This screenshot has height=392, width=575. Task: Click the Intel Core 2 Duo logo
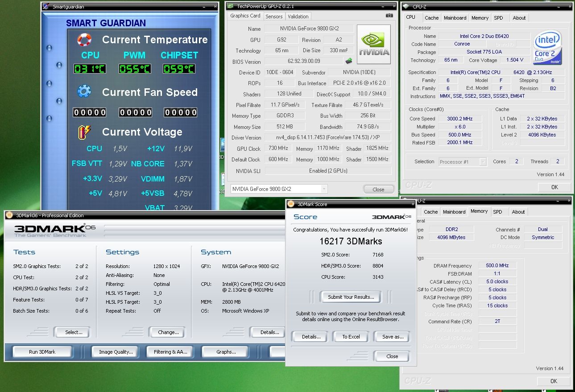pos(547,48)
